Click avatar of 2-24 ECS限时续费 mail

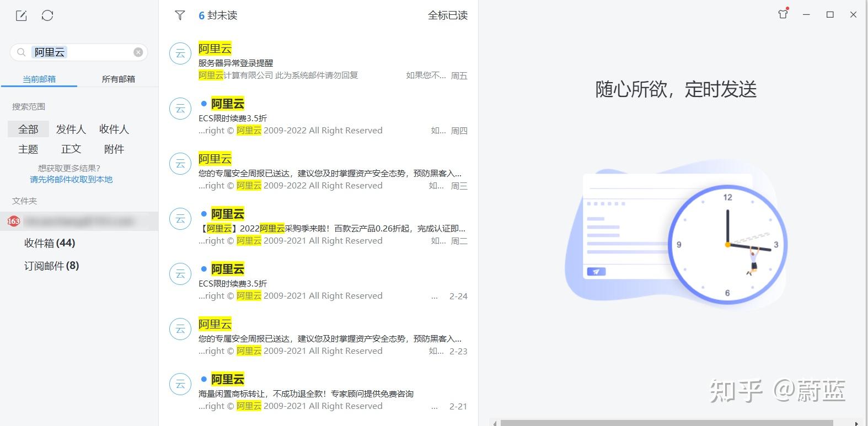(x=180, y=274)
